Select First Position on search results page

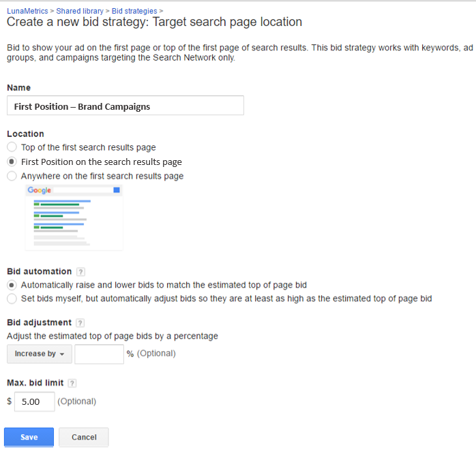[12, 162]
